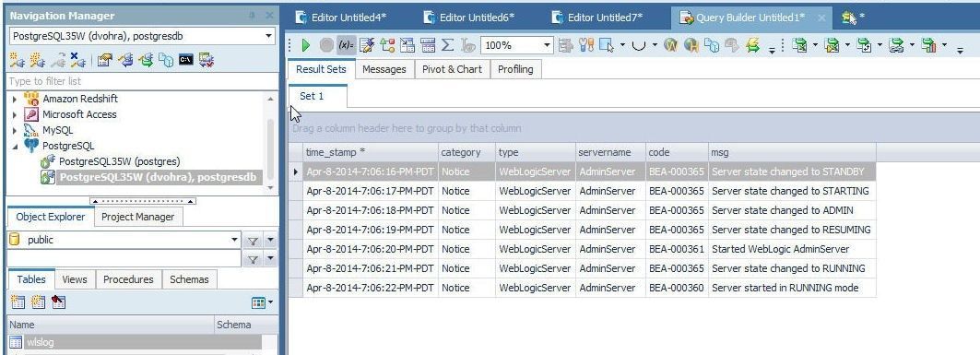Select the Object Explorer tab
Image resolution: width=980 pixels, height=355 pixels.
(51, 217)
